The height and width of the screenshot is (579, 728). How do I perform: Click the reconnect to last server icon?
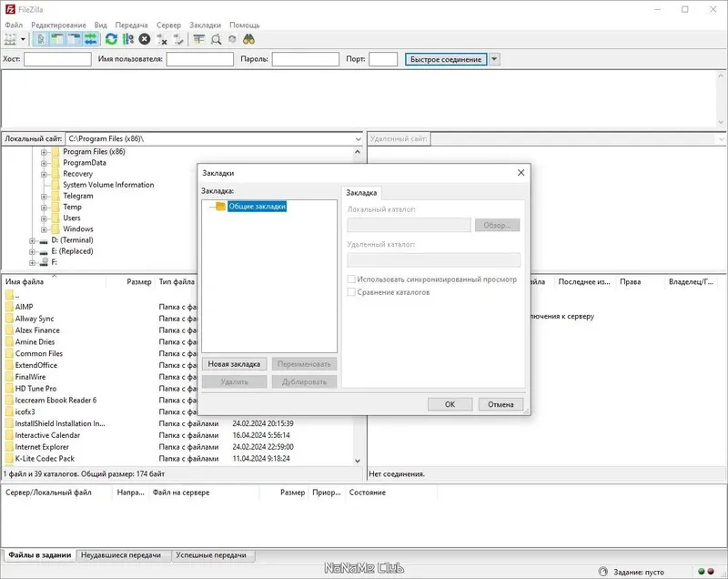coord(178,39)
